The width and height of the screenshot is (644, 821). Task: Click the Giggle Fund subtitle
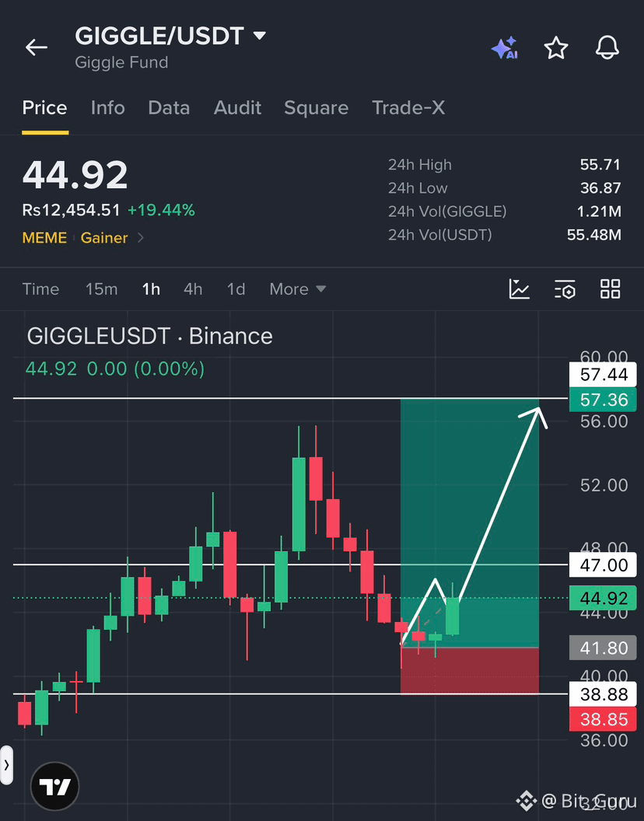121,62
